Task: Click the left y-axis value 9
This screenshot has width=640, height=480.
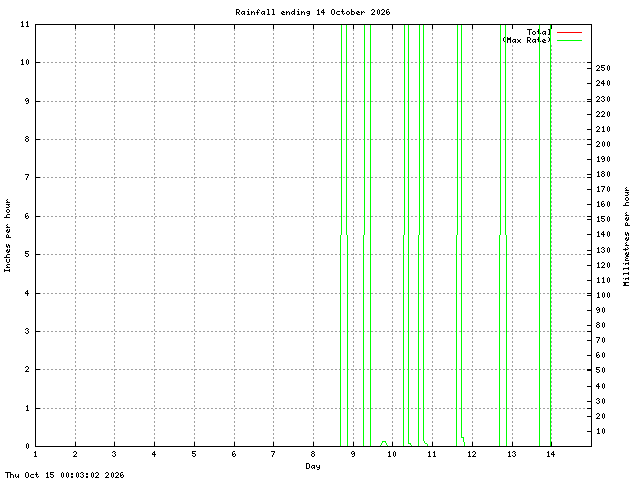Action: (x=27, y=101)
